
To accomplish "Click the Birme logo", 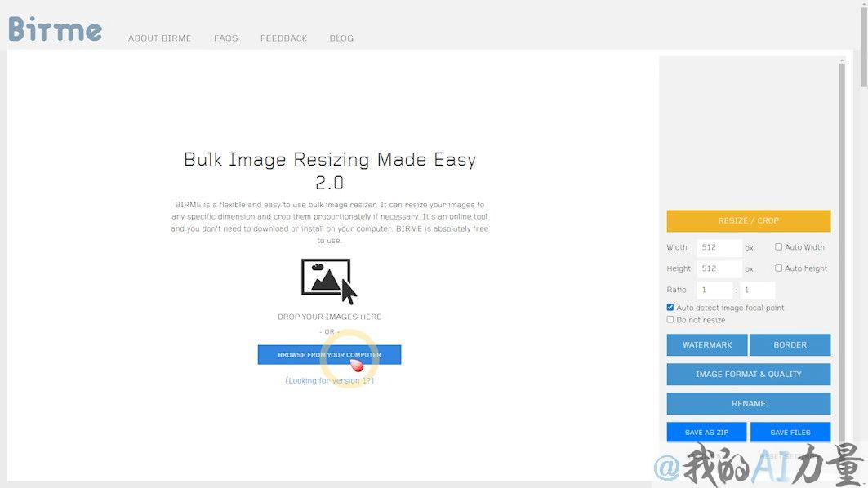I will coord(56,29).
